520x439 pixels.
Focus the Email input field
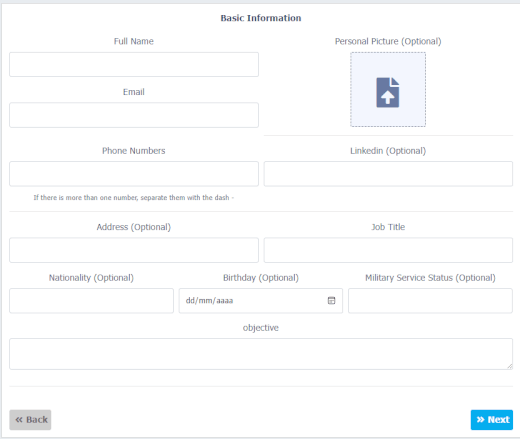[x=134, y=115]
